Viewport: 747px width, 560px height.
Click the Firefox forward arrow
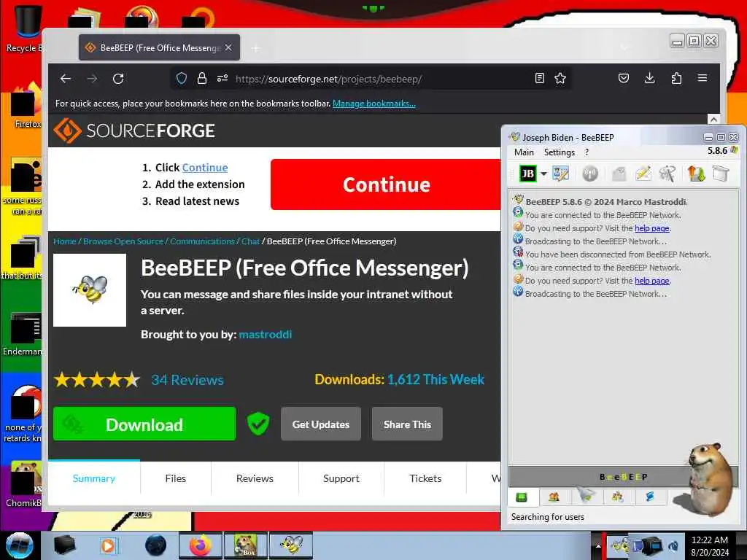pos(92,79)
